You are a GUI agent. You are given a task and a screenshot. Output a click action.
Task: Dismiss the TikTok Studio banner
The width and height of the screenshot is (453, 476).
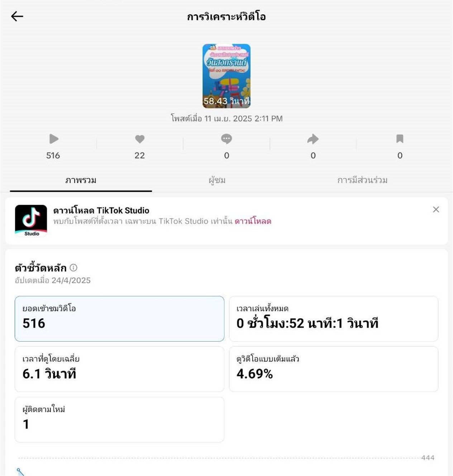click(436, 210)
